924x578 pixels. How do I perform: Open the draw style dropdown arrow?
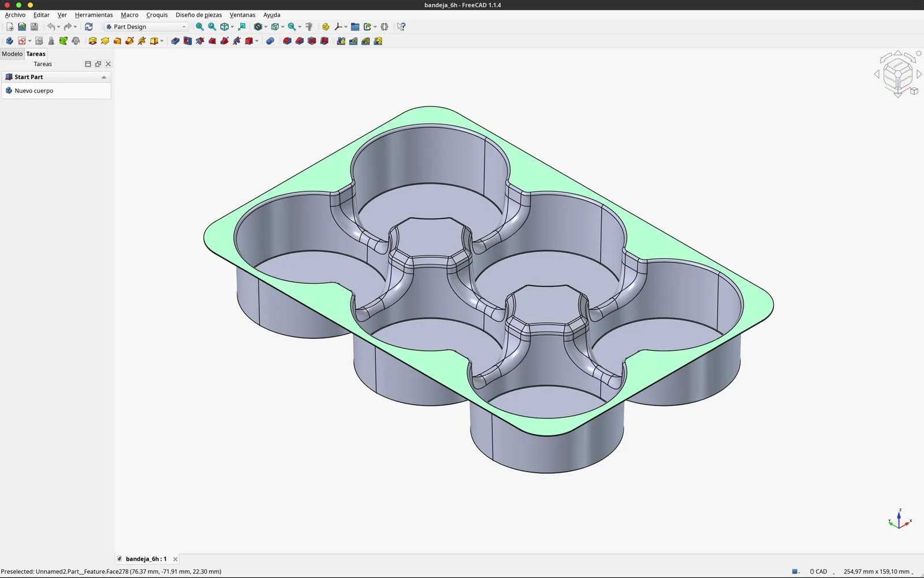[x=266, y=27]
